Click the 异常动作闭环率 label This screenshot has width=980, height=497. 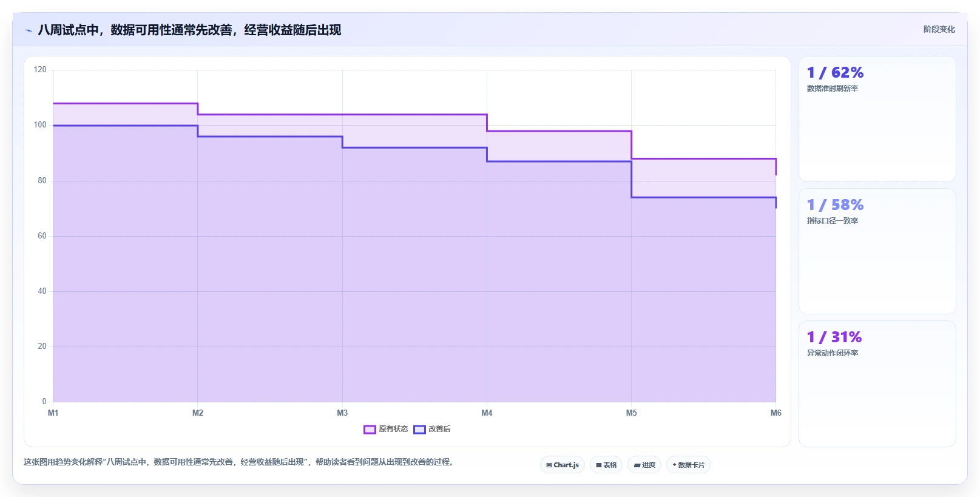point(832,353)
